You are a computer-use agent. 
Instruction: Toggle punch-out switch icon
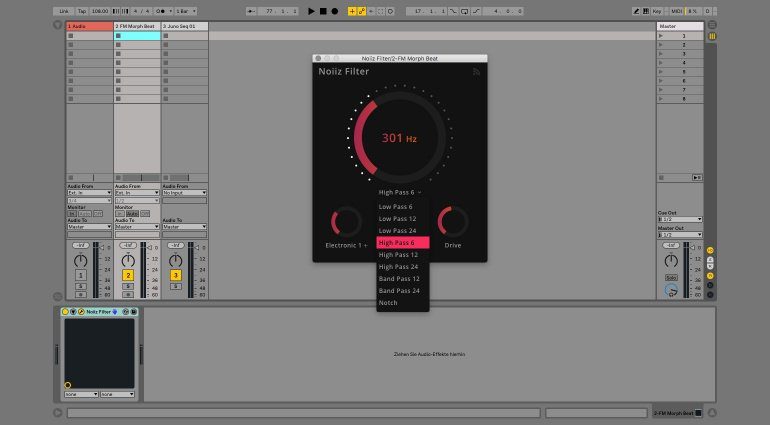[476, 11]
